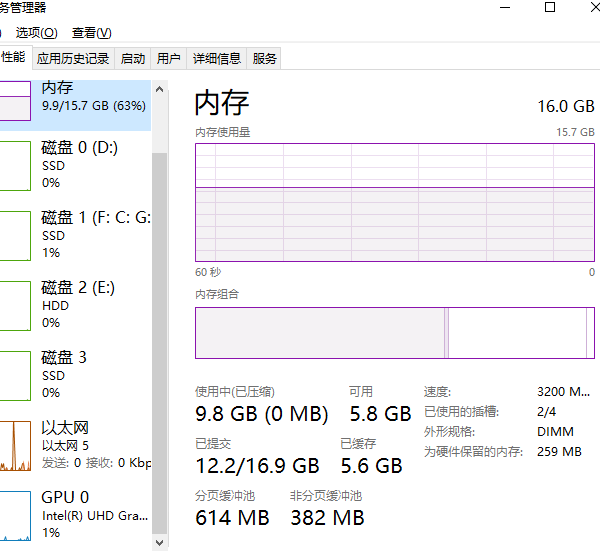Image resolution: width=600 pixels, height=553 pixels.
Task: Click the sidebar scrollbar down arrow
Action: click(159, 544)
